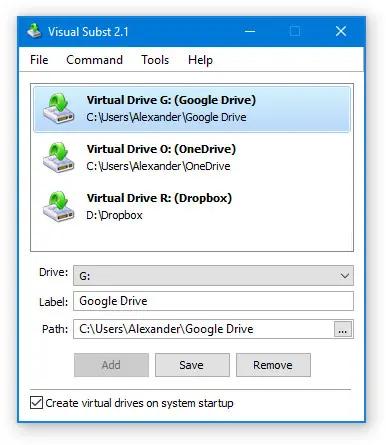This screenshot has height=445, width=386.
Task: Open the Drive combo box showing G:
Action: coord(213,276)
